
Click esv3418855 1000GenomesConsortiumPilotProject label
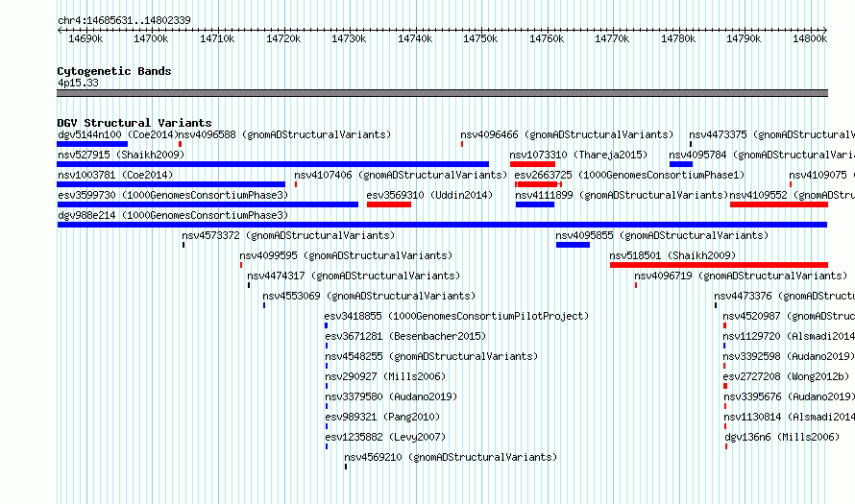[456, 316]
